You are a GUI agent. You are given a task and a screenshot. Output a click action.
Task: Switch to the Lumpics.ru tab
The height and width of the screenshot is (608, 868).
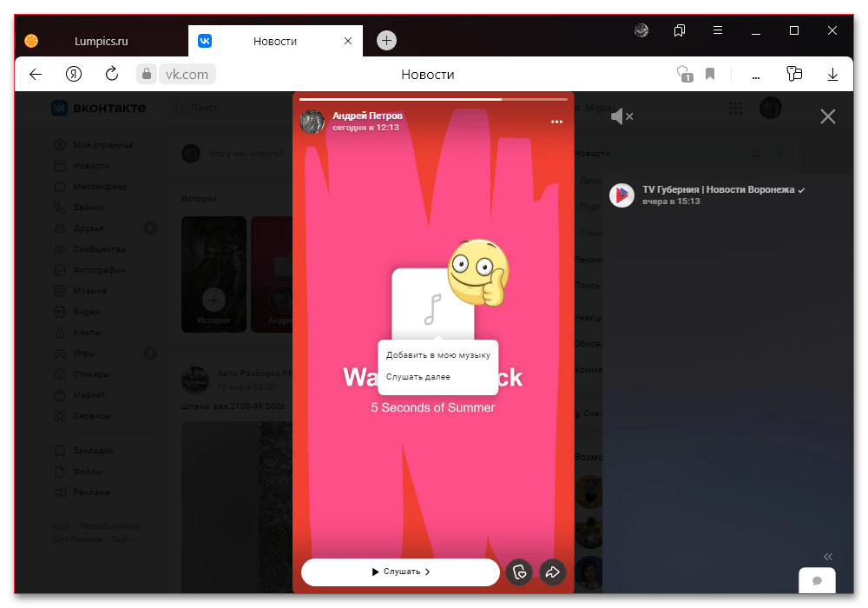pos(101,41)
